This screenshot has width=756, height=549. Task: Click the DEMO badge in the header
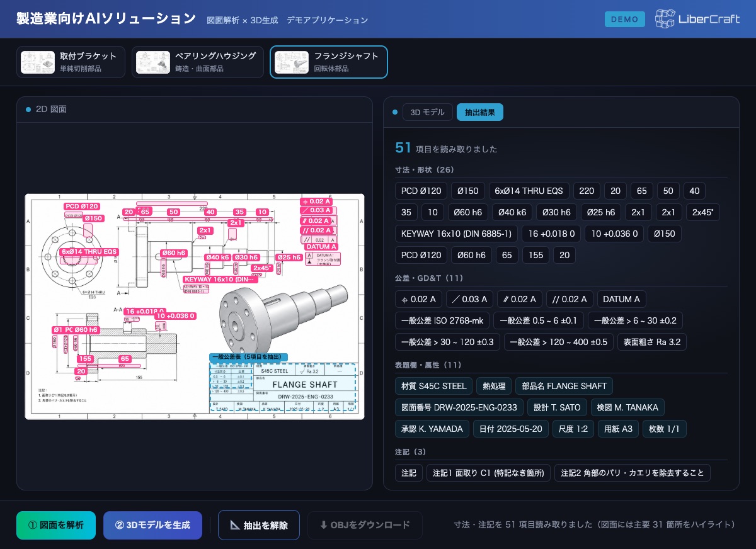[625, 20]
